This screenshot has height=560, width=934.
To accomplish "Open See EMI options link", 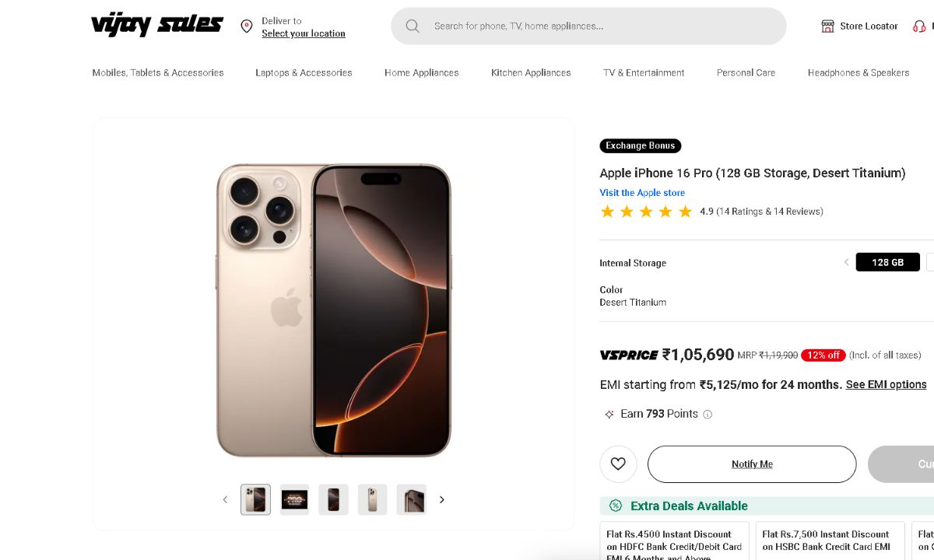I will 886,385.
